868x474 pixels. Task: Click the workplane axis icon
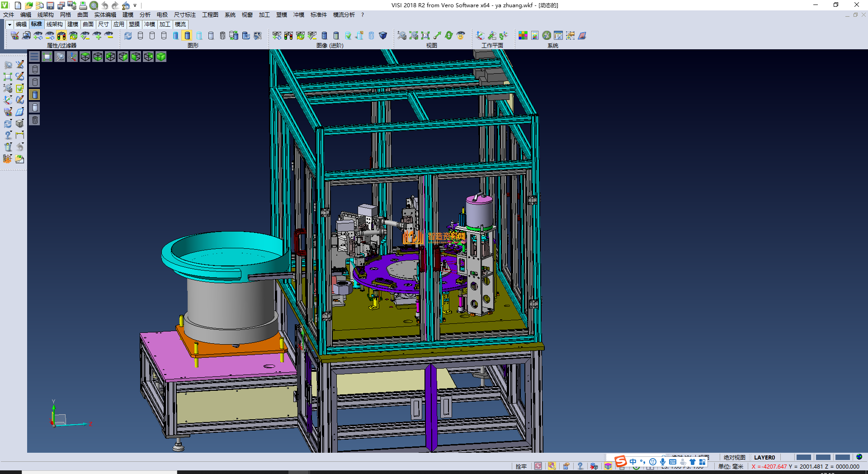point(480,36)
